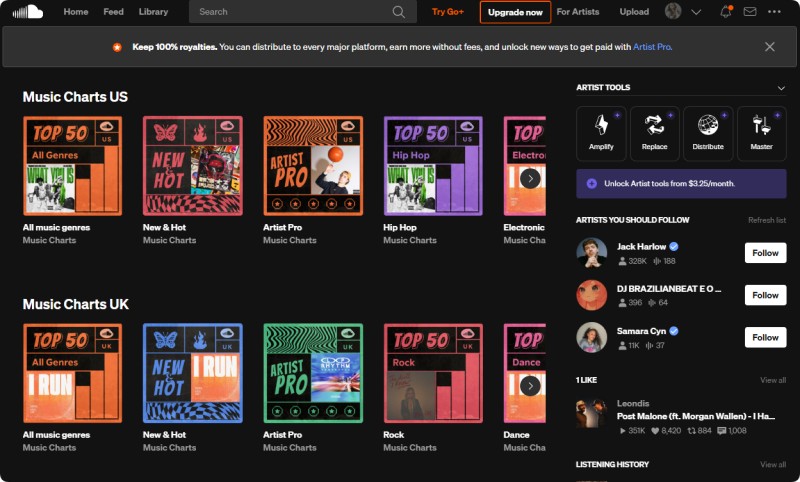Click the Hip Hop title under US charts

399,227
